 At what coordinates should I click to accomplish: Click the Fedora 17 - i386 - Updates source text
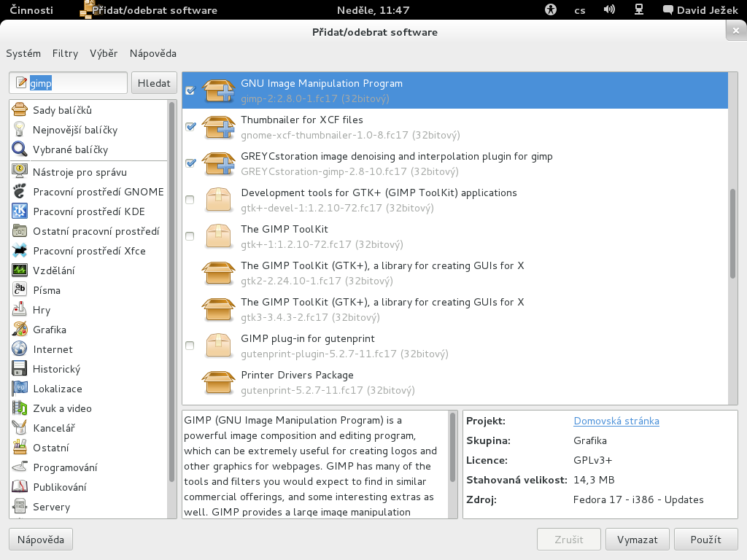638,499
